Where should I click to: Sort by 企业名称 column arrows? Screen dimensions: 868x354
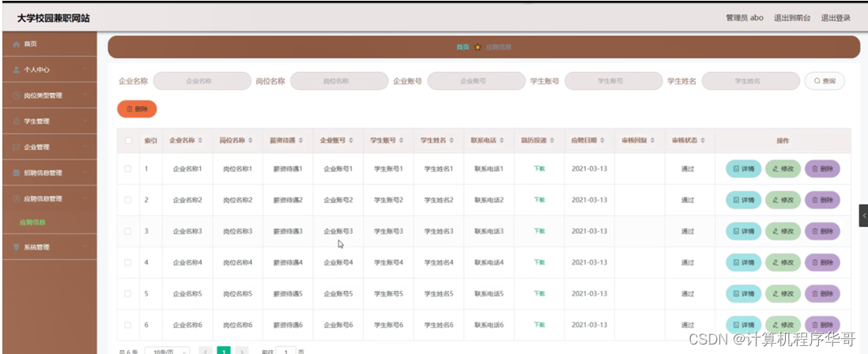coord(200,141)
